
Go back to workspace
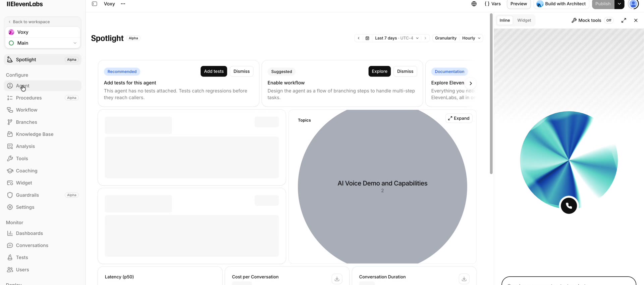click(x=29, y=22)
